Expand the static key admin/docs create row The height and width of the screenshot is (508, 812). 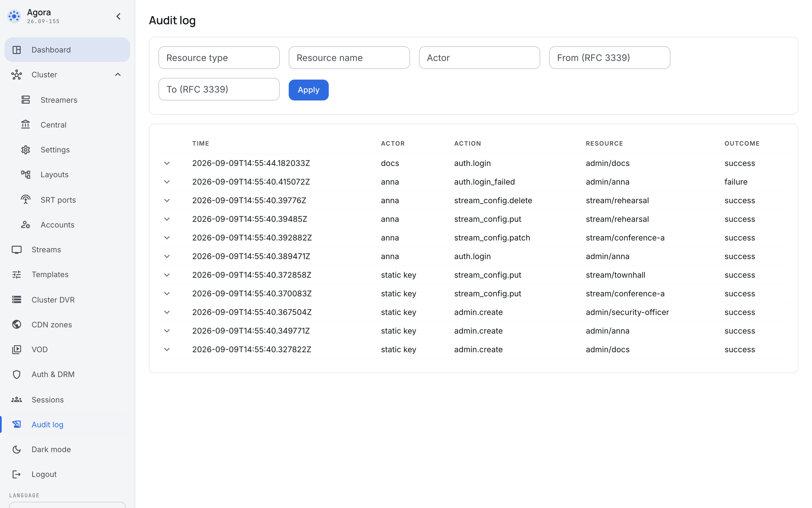(167, 350)
